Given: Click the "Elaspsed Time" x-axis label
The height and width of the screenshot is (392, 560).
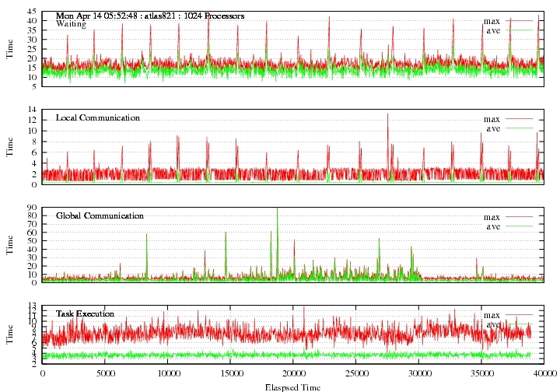Looking at the screenshot, I should pos(292,386).
